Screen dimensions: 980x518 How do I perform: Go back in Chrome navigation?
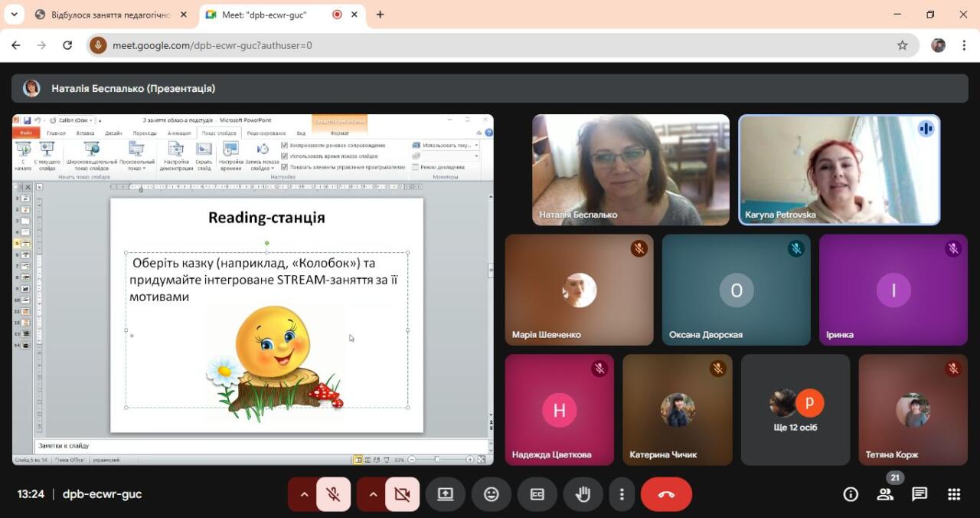click(16, 45)
